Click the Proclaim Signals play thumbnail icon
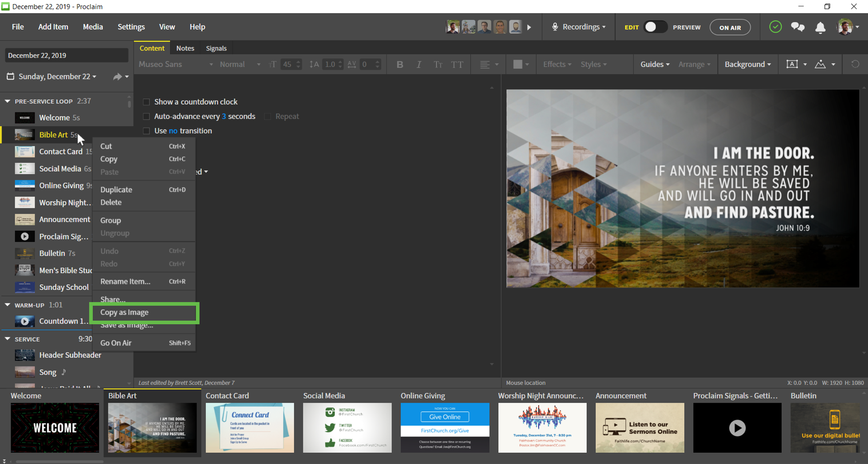The image size is (868, 464). 25,236
